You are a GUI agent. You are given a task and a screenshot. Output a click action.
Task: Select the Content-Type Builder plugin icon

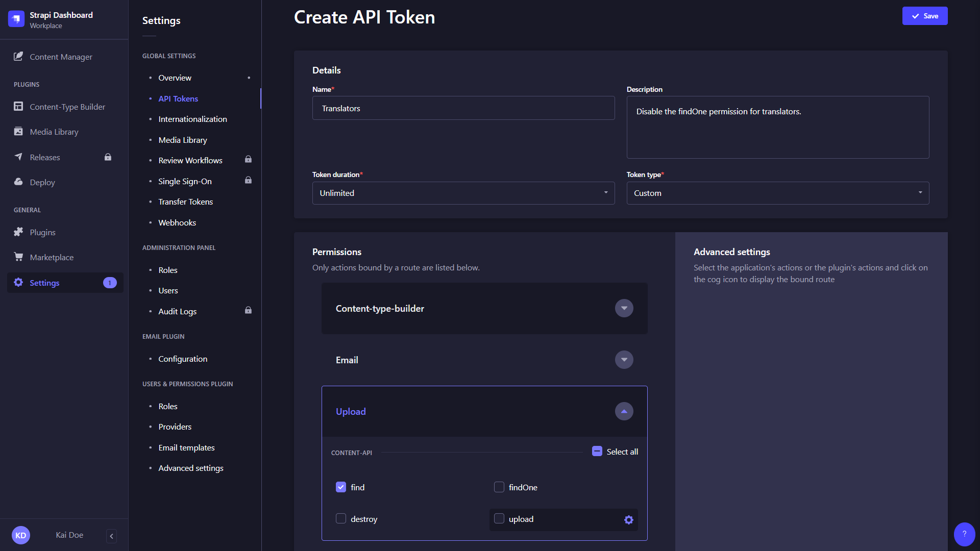click(18, 107)
